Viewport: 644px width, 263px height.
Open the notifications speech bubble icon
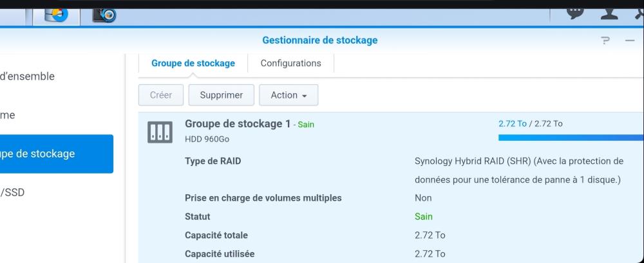click(x=575, y=11)
